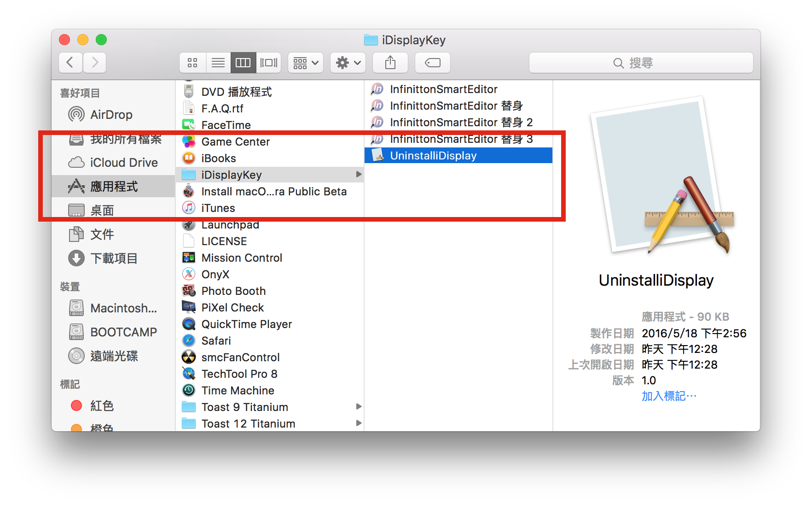
Task: Go back with the back arrow button
Action: [x=70, y=63]
